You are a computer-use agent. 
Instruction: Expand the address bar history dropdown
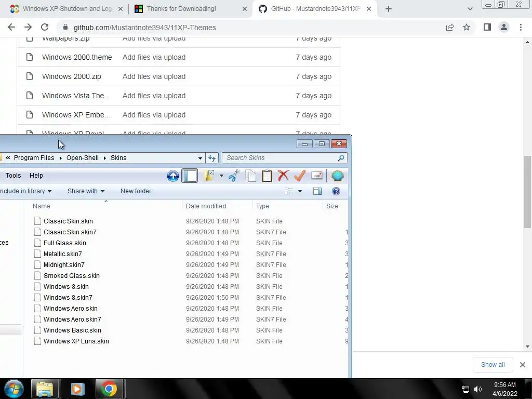point(200,158)
